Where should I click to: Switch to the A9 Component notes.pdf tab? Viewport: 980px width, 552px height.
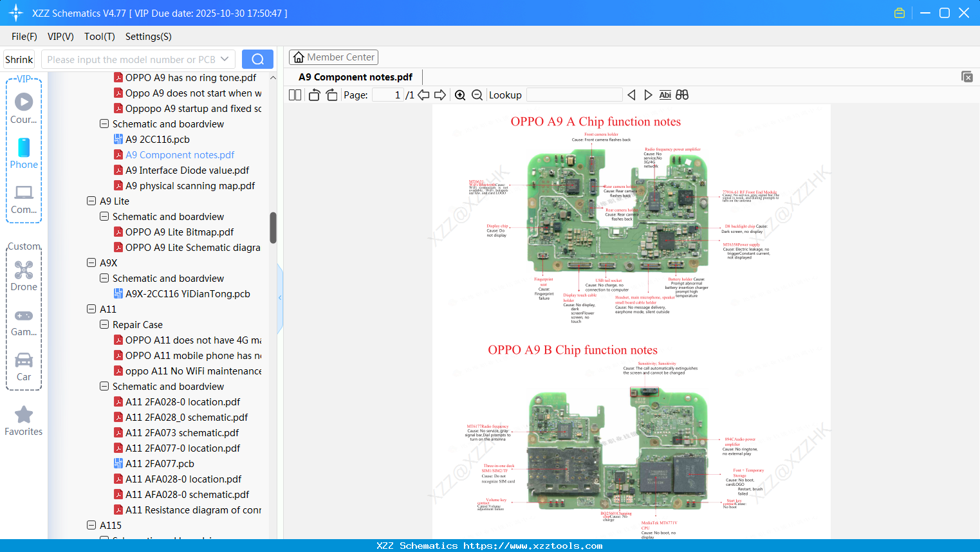coord(354,77)
